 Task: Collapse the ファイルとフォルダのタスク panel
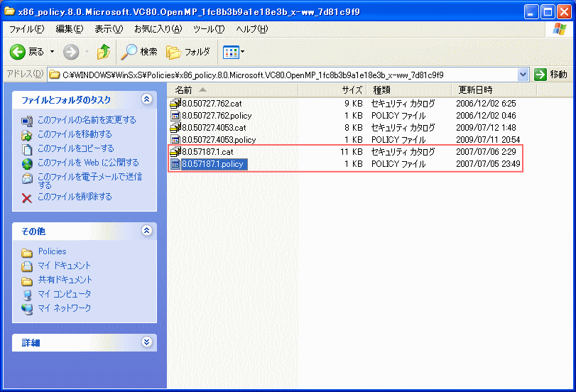tap(147, 100)
